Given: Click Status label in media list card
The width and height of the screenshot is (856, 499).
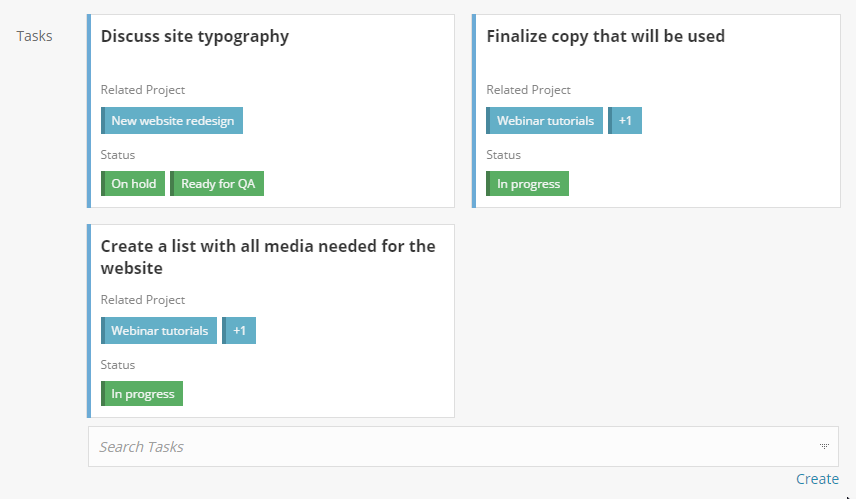Looking at the screenshot, I should pos(118,365).
